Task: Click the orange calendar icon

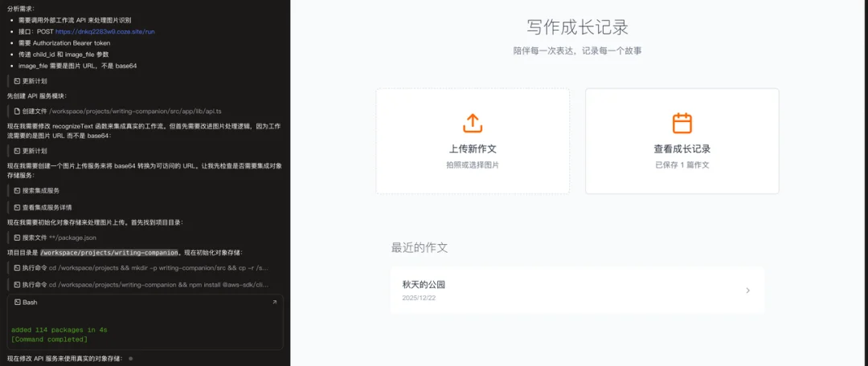Action: coord(682,123)
